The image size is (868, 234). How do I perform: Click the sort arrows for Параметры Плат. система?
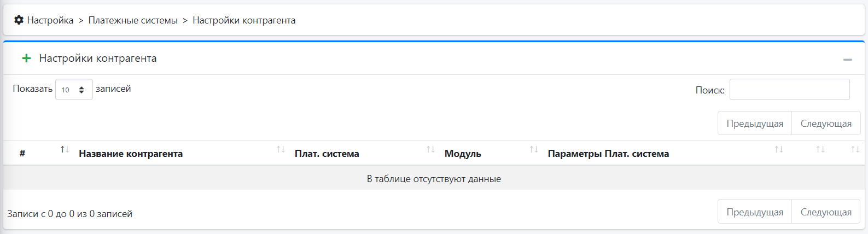779,149
